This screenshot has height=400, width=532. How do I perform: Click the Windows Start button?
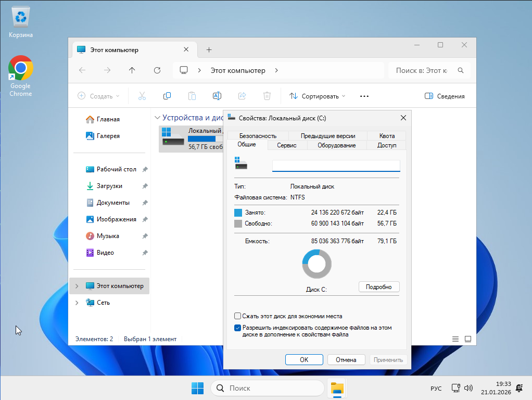pyautogui.click(x=197, y=388)
